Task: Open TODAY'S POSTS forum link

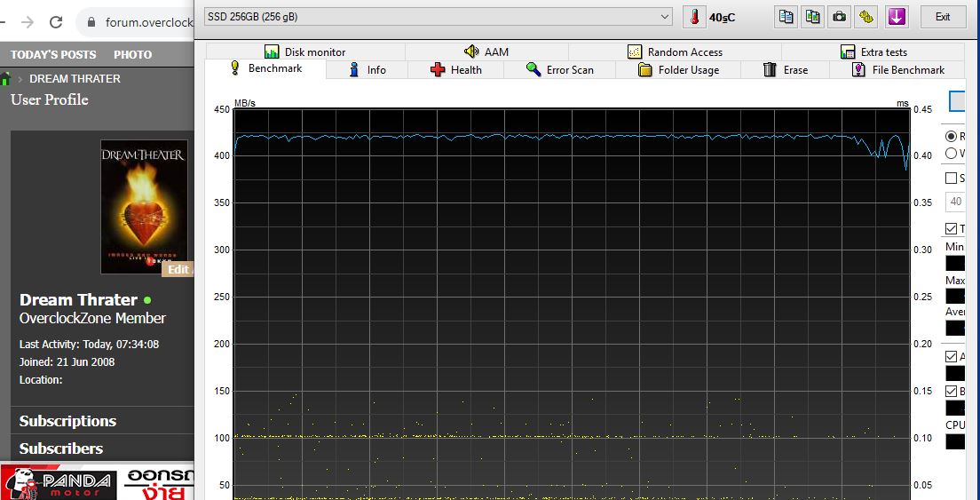Action: (53, 54)
